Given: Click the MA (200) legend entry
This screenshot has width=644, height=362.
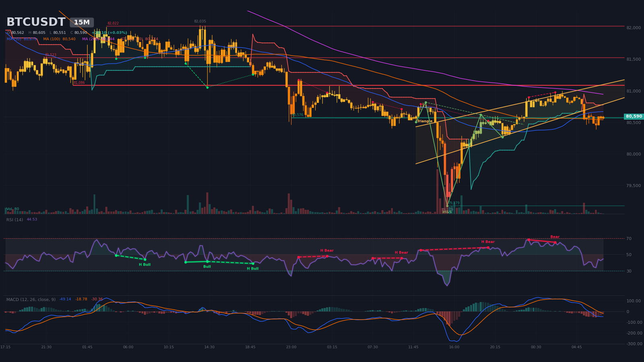Looking at the screenshot, I should tap(98, 39).
